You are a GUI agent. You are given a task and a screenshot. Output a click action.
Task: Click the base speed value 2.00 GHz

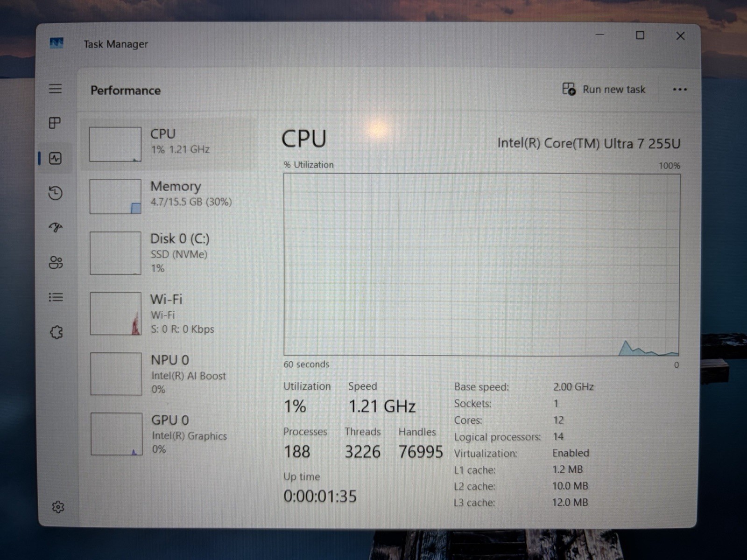click(x=573, y=387)
